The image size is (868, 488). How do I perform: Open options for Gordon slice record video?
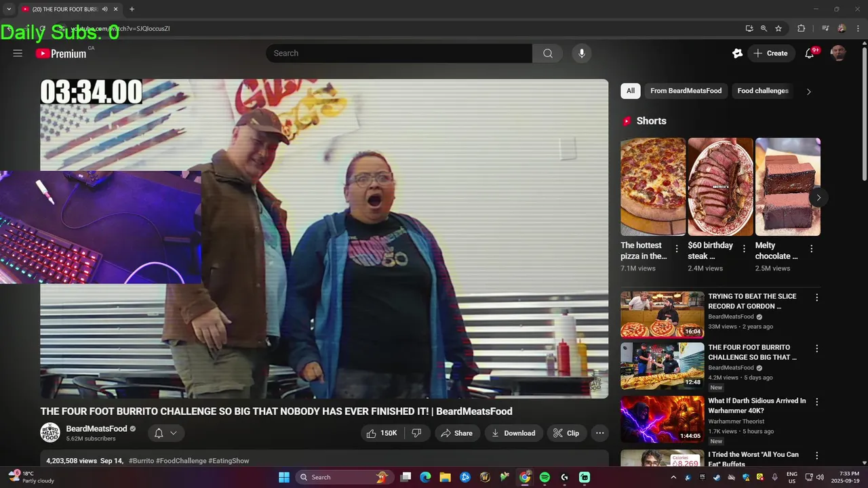tap(816, 298)
